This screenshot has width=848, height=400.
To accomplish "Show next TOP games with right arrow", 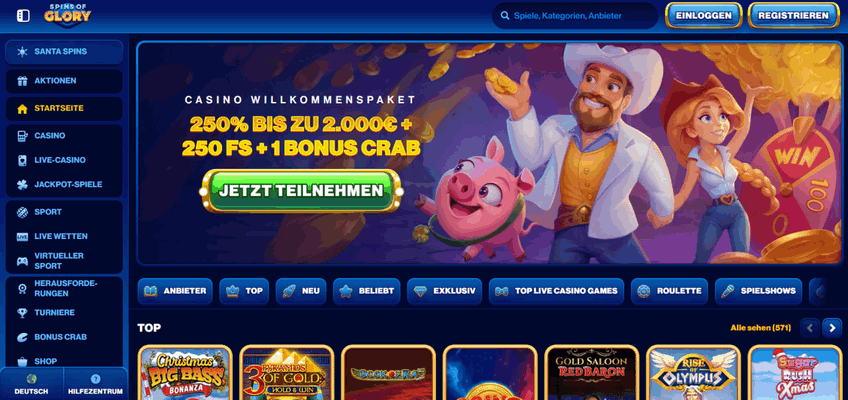I will [832, 328].
